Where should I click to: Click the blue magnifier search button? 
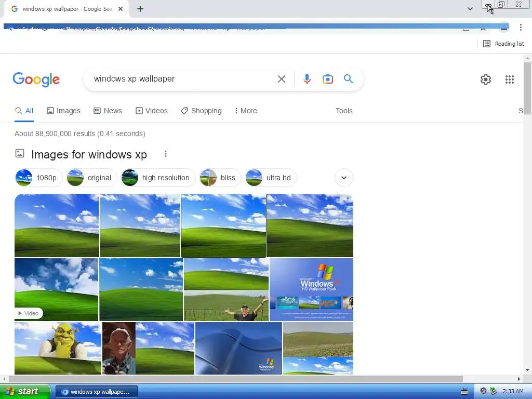coord(348,79)
